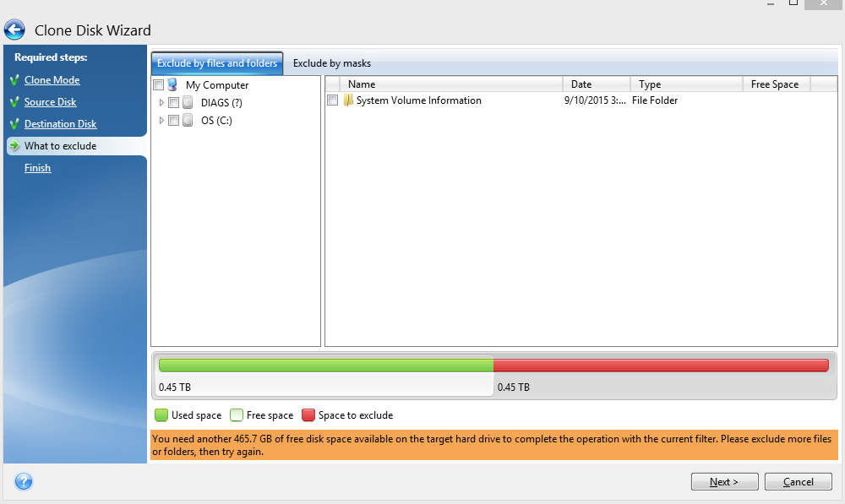Select the My Computer tree label
Viewport: 845px width, 504px height.
coord(217,85)
